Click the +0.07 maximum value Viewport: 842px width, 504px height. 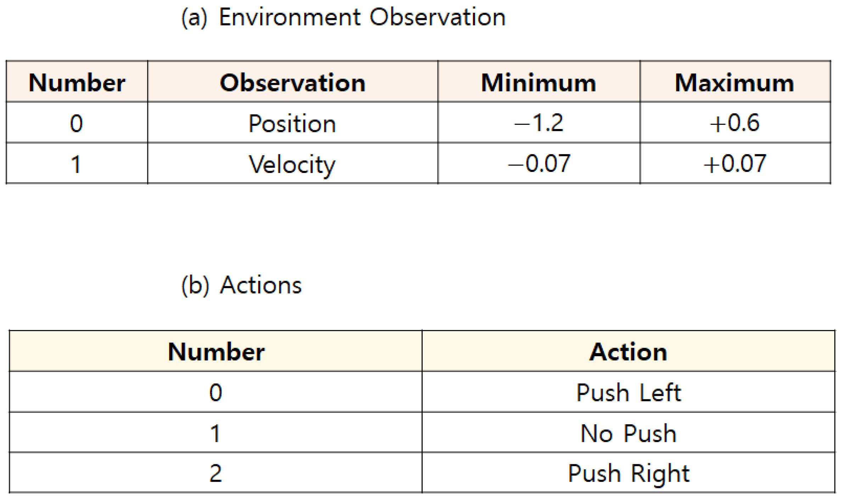tap(735, 164)
